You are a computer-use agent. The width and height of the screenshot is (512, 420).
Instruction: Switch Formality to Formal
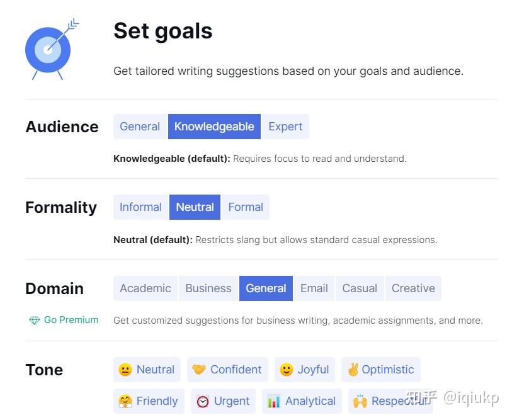click(x=245, y=207)
